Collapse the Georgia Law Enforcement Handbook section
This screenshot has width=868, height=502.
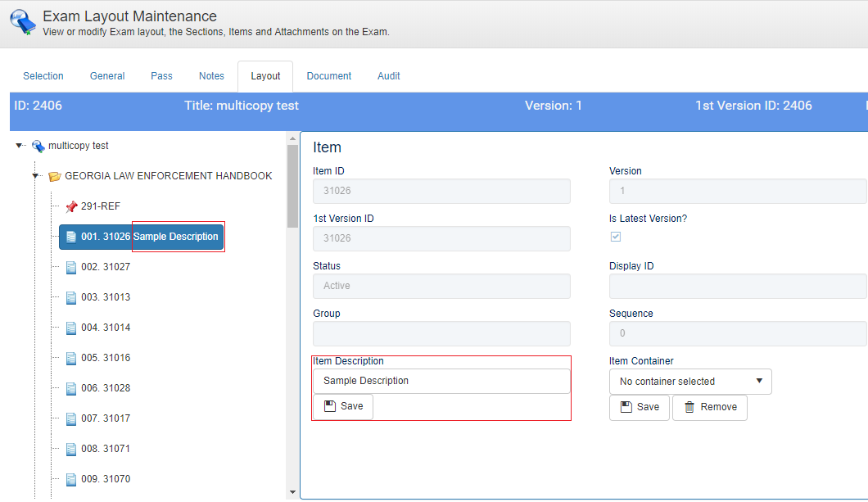click(36, 176)
